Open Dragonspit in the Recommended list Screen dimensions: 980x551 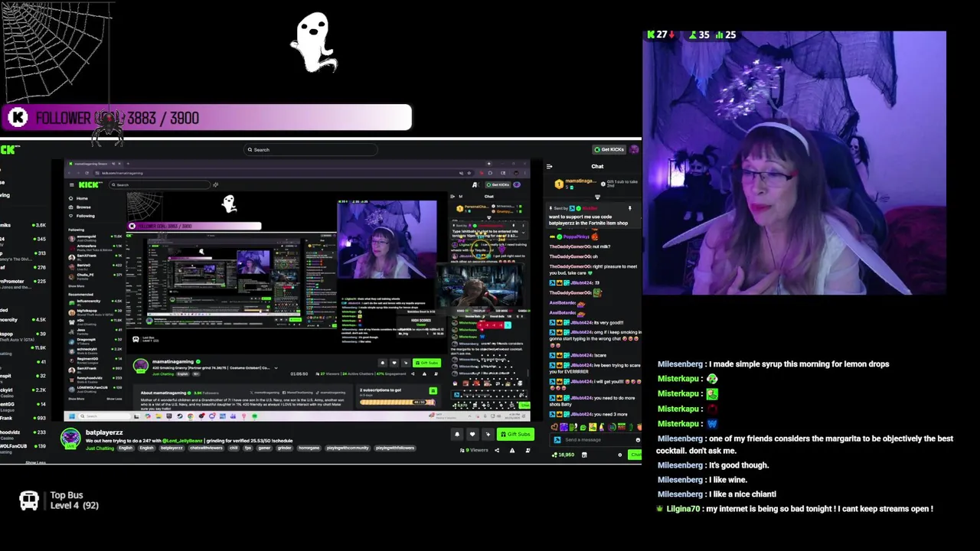tap(95, 340)
